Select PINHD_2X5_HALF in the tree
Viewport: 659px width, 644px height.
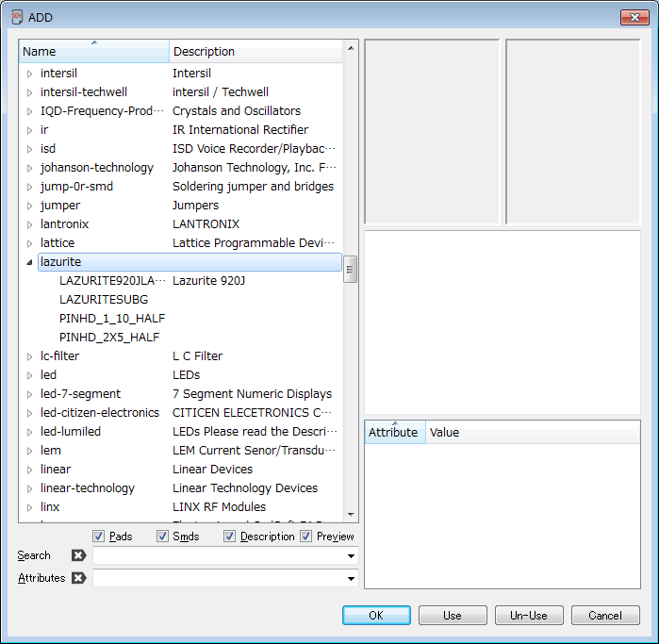pos(109,338)
